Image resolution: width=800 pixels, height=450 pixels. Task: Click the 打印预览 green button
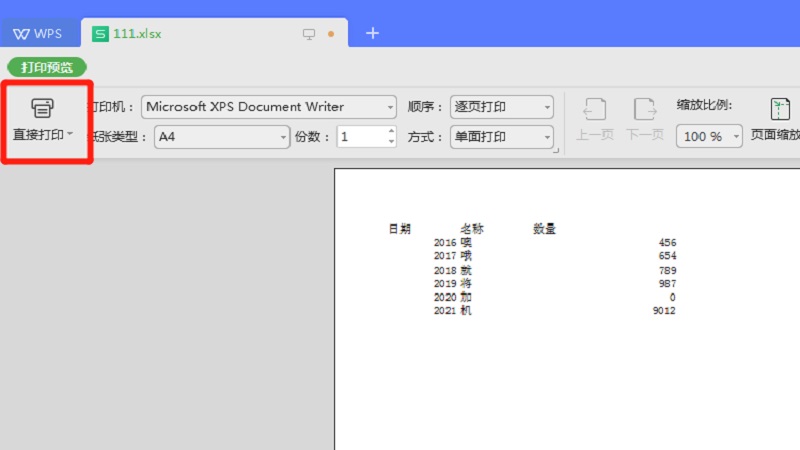pos(47,67)
